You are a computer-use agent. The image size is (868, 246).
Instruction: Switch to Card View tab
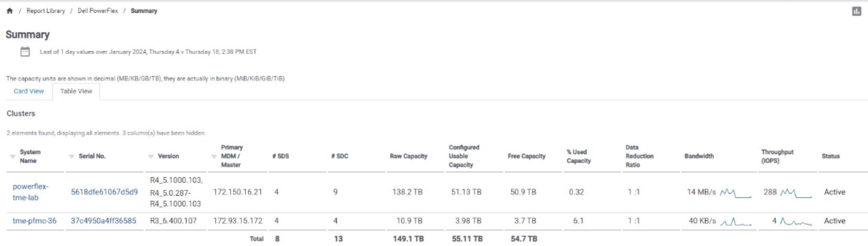pyautogui.click(x=29, y=91)
